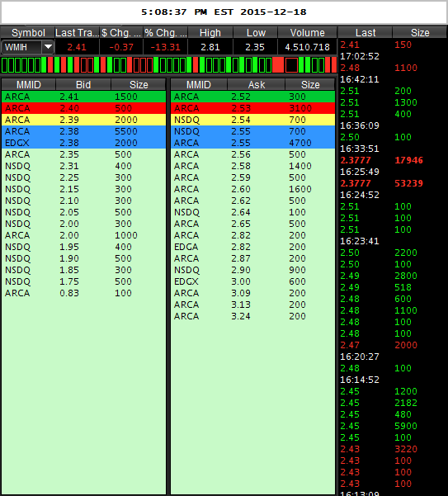Screen dimensions: 448x496
Task: Select the ARCA ask 2.55 size 4700 row
Action: (x=253, y=143)
